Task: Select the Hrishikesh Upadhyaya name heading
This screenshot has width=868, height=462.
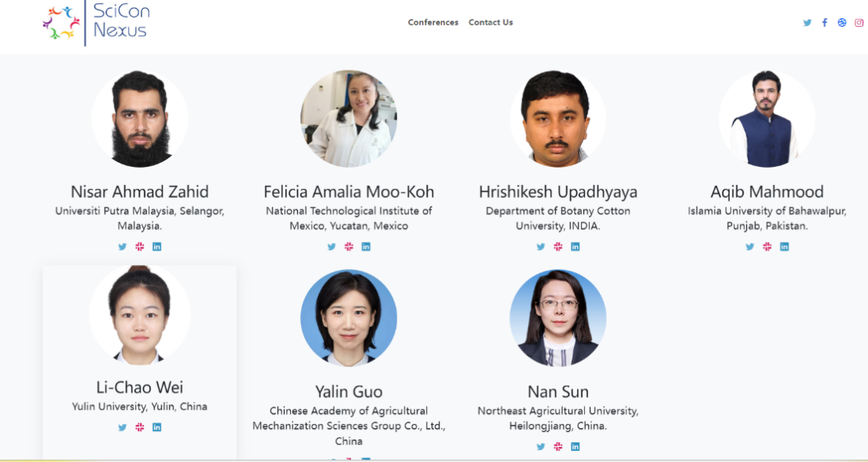Action: (558, 191)
